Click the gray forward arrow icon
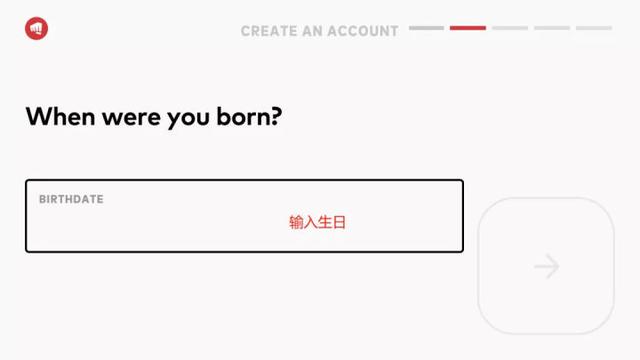 (x=547, y=266)
